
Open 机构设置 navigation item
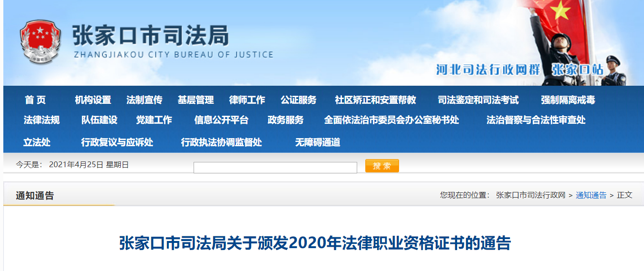tap(93, 100)
